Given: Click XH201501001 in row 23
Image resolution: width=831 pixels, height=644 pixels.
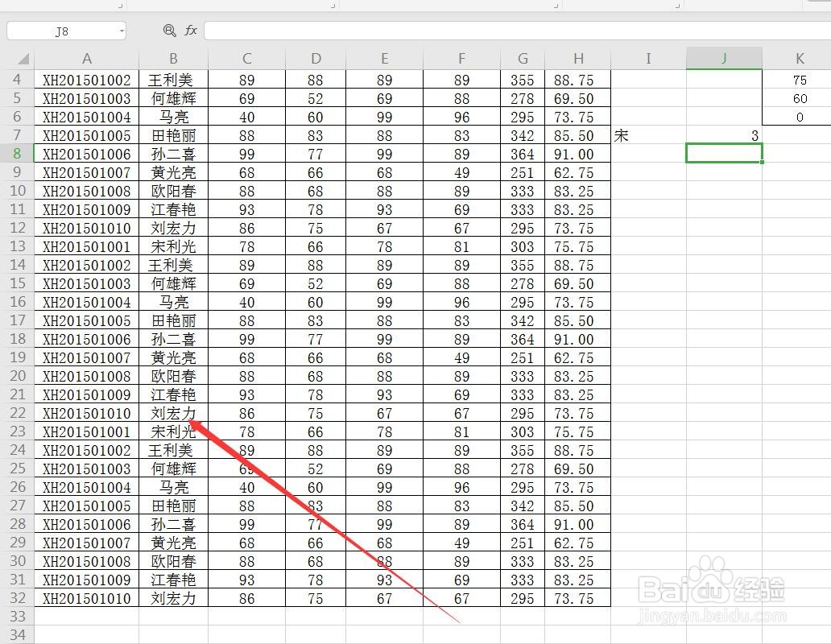Looking at the screenshot, I should 87,431.
